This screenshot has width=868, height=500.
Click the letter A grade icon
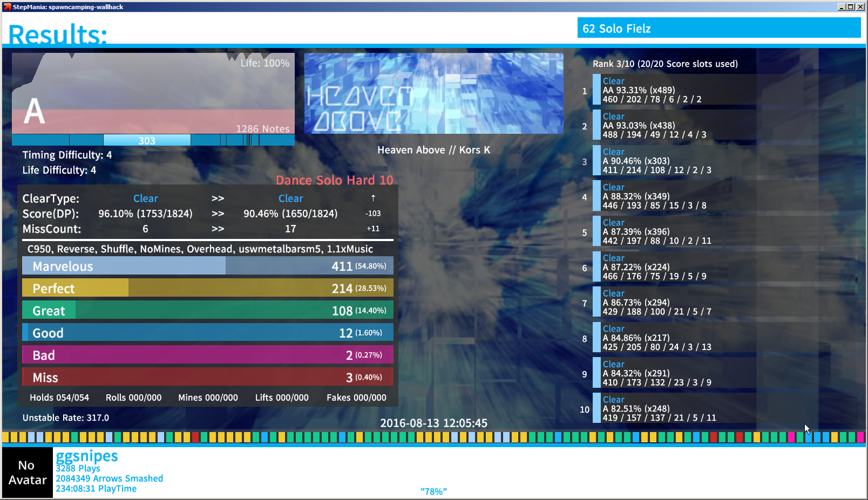pyautogui.click(x=34, y=112)
